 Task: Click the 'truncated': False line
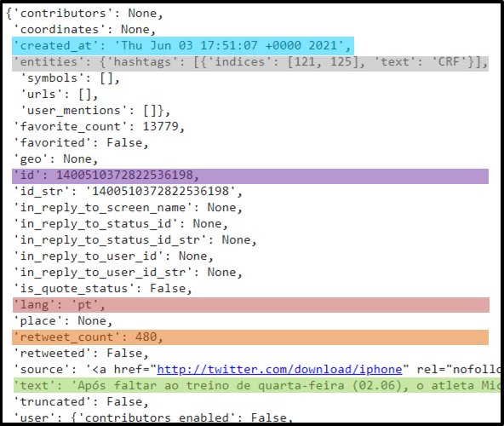tap(81, 402)
